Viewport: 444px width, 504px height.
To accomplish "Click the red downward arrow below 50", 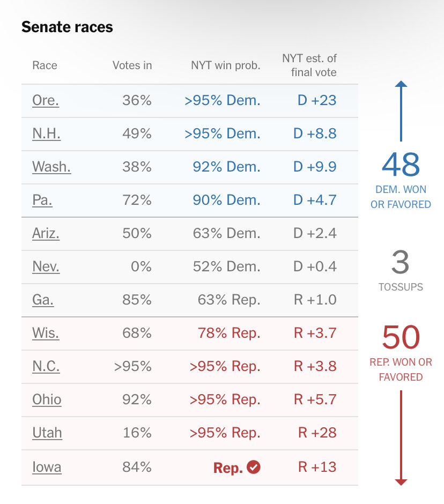I will 401,437.
